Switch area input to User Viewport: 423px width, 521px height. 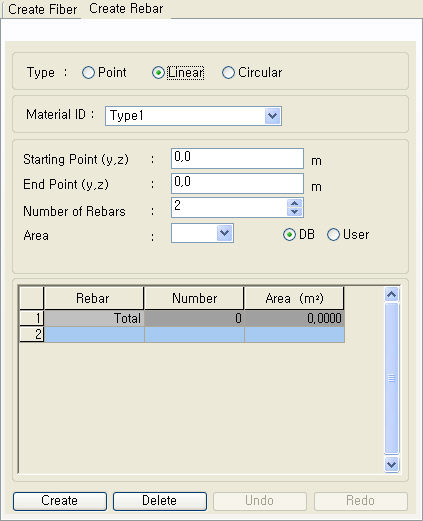click(333, 235)
